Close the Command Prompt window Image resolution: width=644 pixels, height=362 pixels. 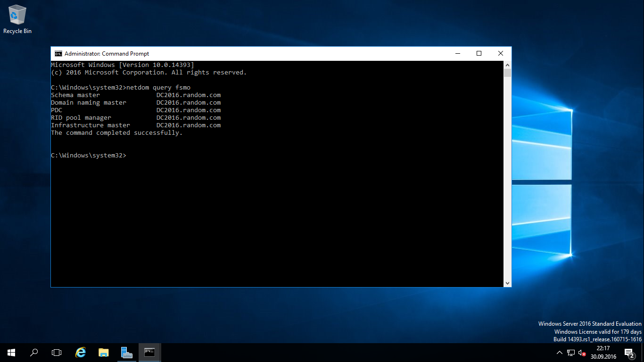click(501, 54)
